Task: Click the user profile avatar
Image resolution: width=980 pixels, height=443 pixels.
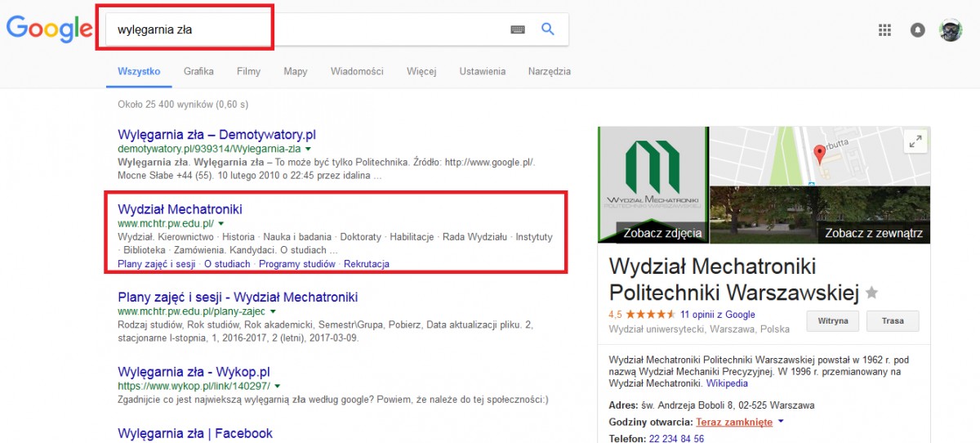Action: (x=951, y=30)
